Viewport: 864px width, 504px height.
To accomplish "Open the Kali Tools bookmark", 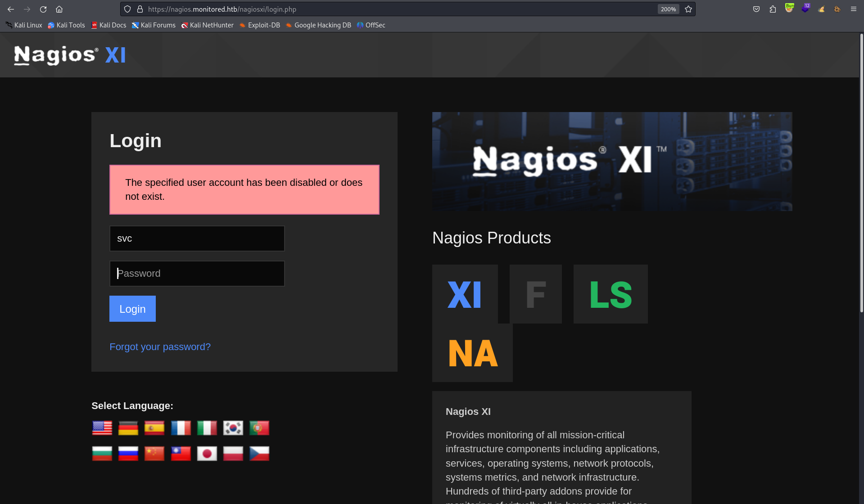I will (x=66, y=25).
